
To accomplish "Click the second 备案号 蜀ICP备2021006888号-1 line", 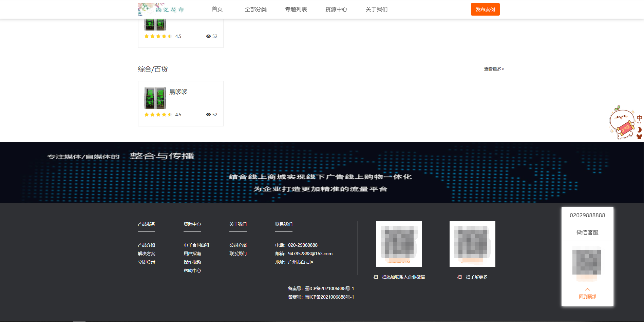I will click(x=321, y=297).
